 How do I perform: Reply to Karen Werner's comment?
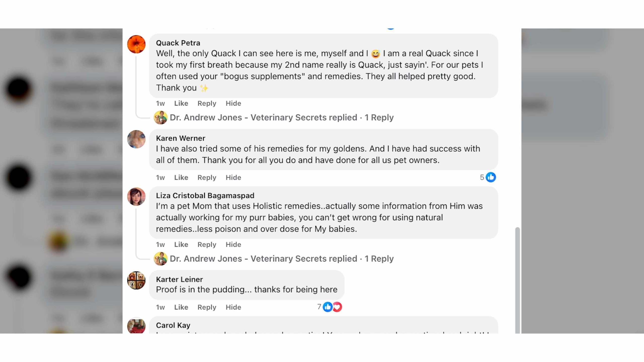point(207,177)
